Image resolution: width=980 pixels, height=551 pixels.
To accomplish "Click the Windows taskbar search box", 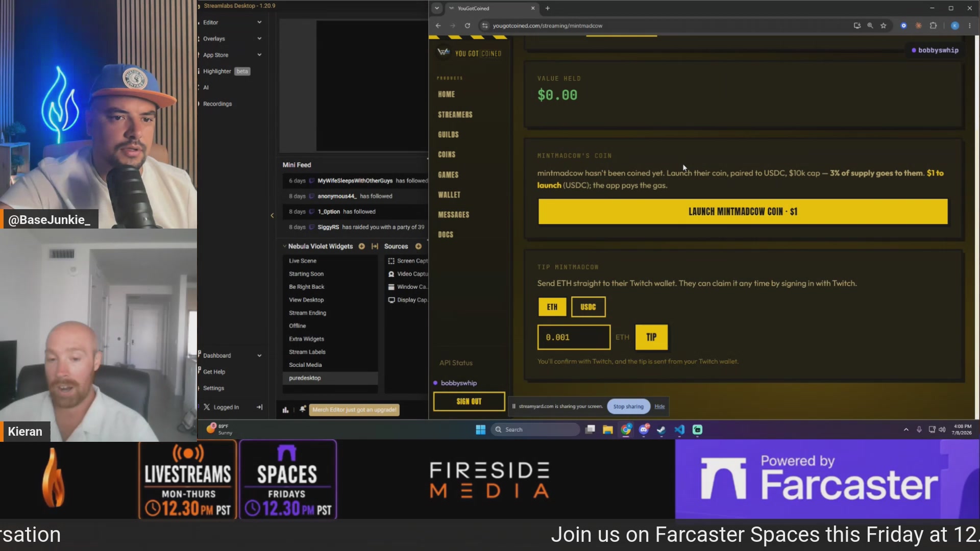I will coord(535,430).
